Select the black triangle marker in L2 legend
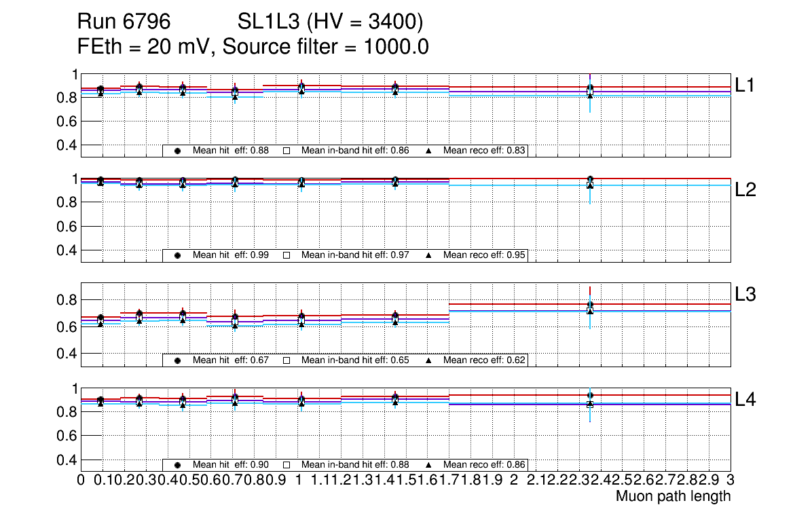This screenshot has width=812, height=524. coord(429,255)
